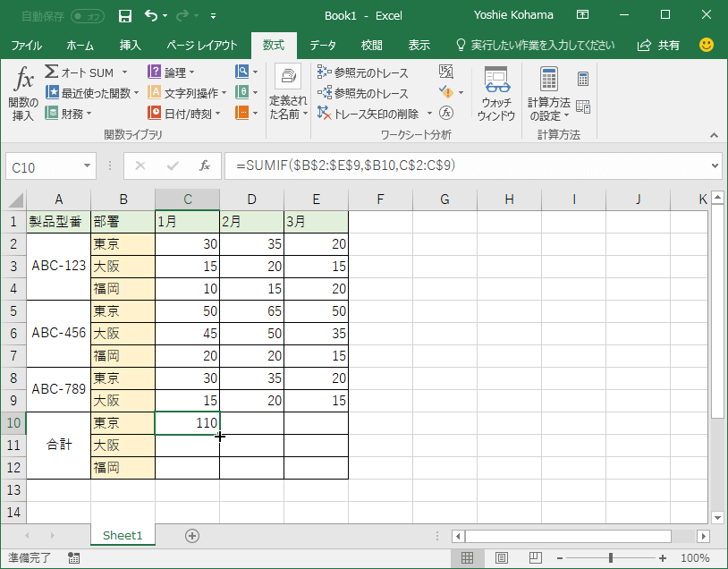Click the smiley feedback icon
Image resolution: width=728 pixels, height=569 pixels.
tap(707, 45)
